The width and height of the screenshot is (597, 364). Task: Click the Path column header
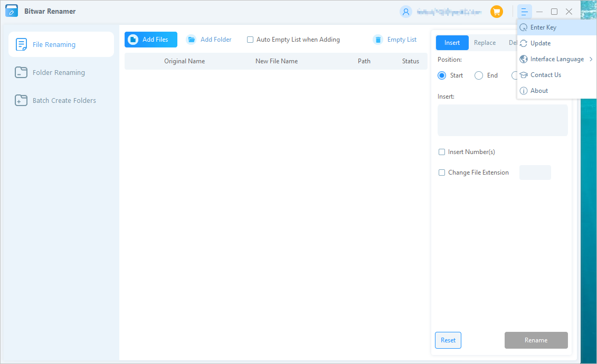pos(364,61)
